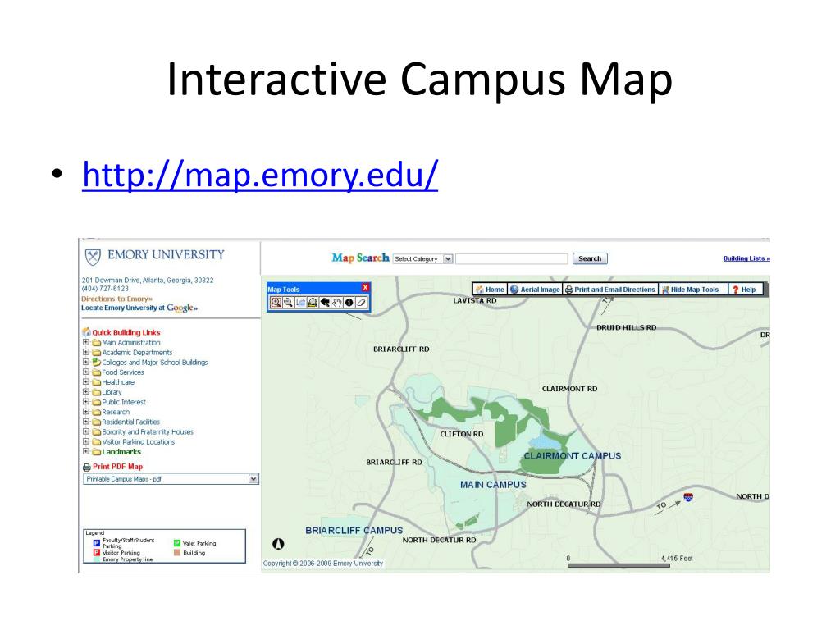Select Sorority and Fraternity Houses item

tap(148, 431)
